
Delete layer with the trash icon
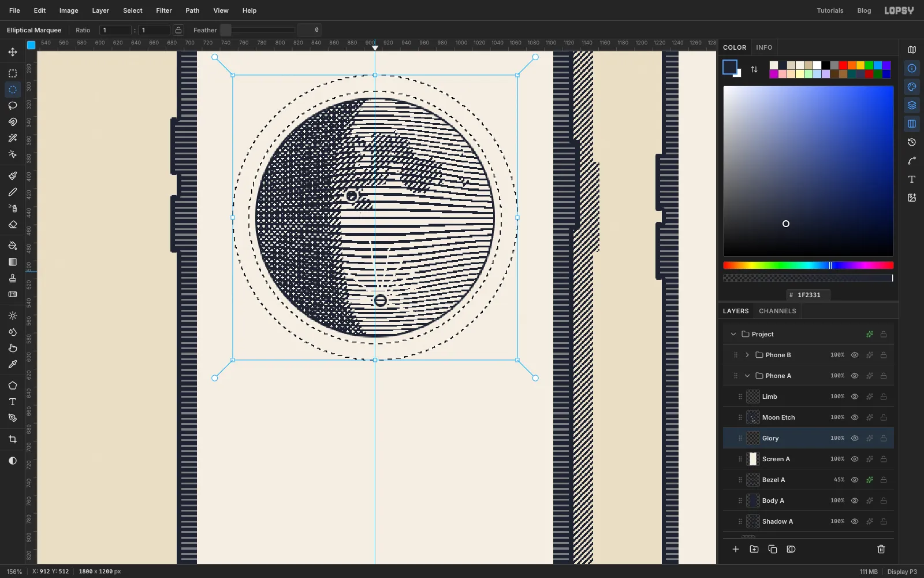click(881, 549)
